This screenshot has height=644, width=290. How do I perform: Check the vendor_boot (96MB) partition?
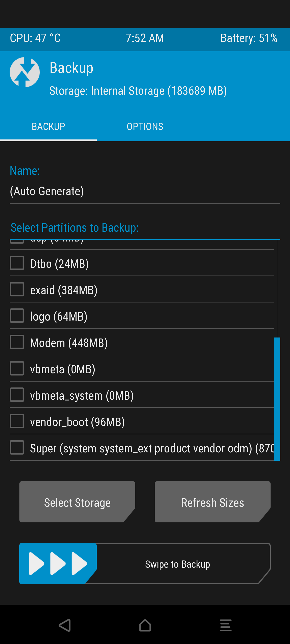coord(17,421)
